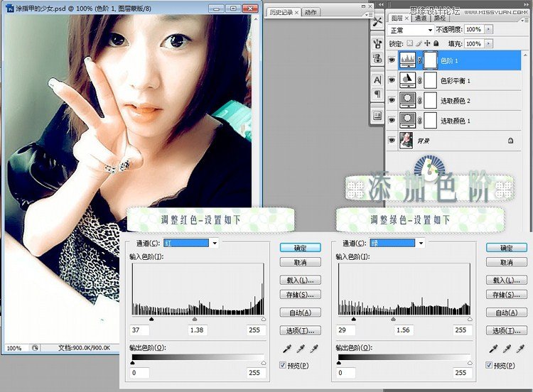Image resolution: width=533 pixels, height=392 pixels.
Task: Click the red output white field 255
Action: pos(255,373)
